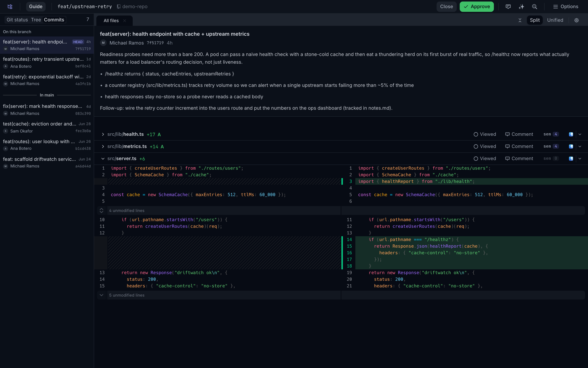Switch to Tree tab

click(x=36, y=20)
